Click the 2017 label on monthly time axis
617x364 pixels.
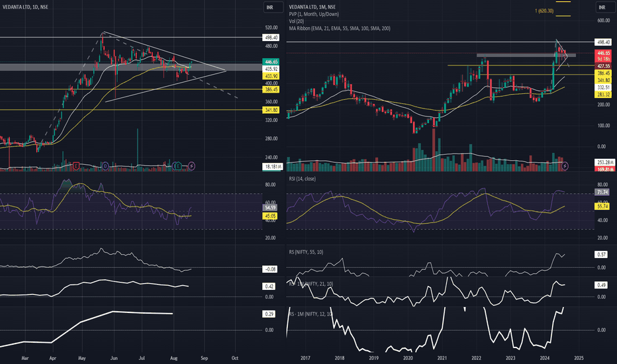[x=305, y=358]
